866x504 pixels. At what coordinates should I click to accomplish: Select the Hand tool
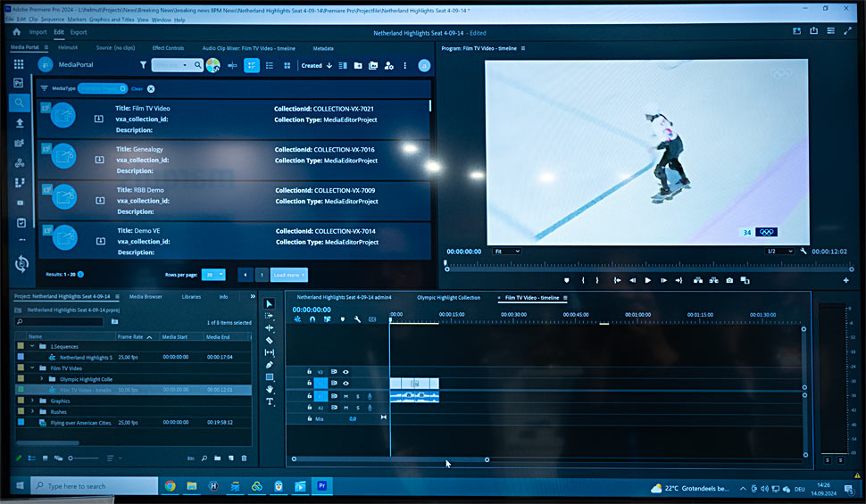click(x=269, y=389)
